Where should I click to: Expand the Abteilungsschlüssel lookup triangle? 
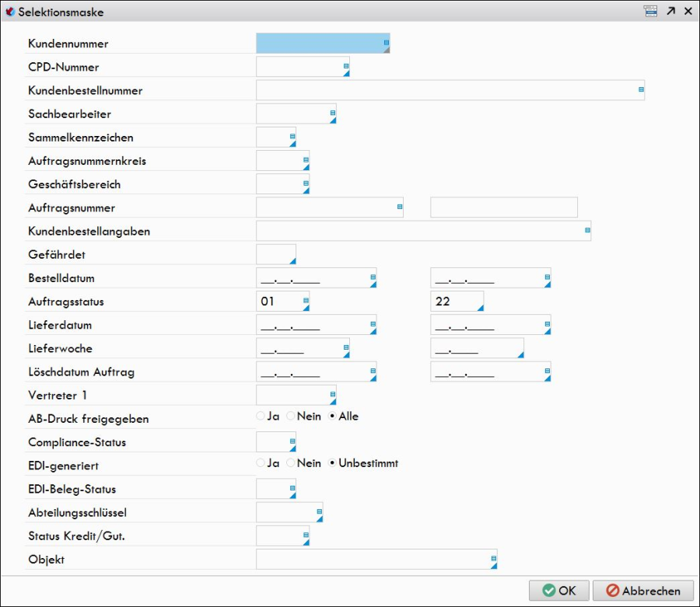(x=320, y=518)
